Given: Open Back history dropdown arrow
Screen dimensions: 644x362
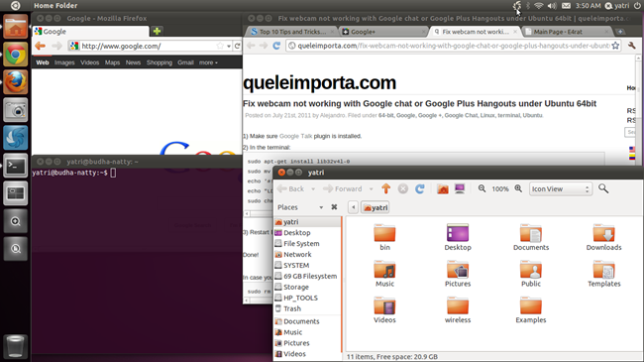Looking at the screenshot, I should 312,188.
